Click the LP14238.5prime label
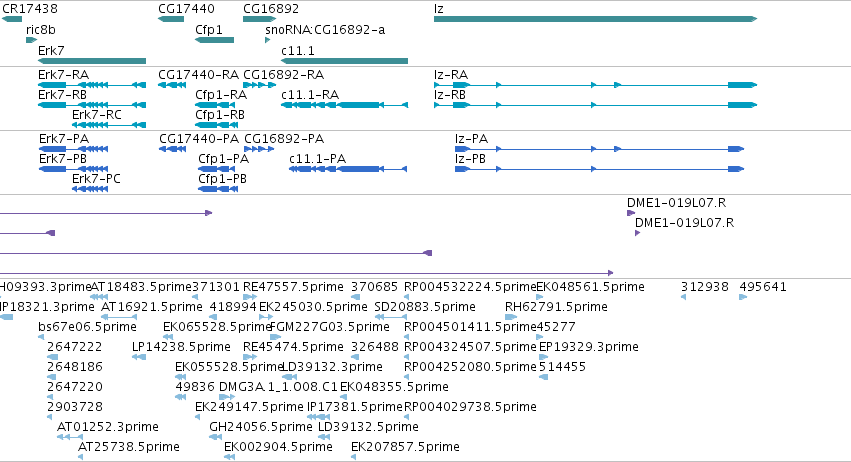The width and height of the screenshot is (851, 462). coord(181,347)
